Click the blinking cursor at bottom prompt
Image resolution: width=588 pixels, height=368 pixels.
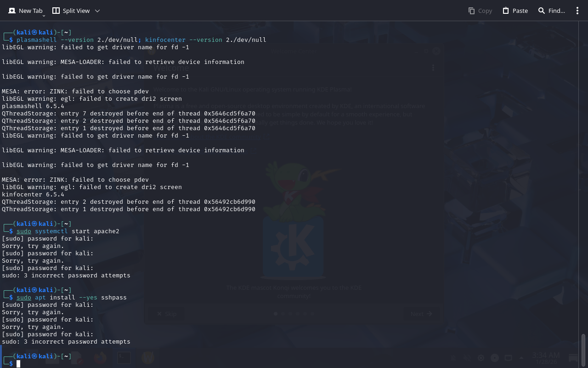(x=18, y=364)
